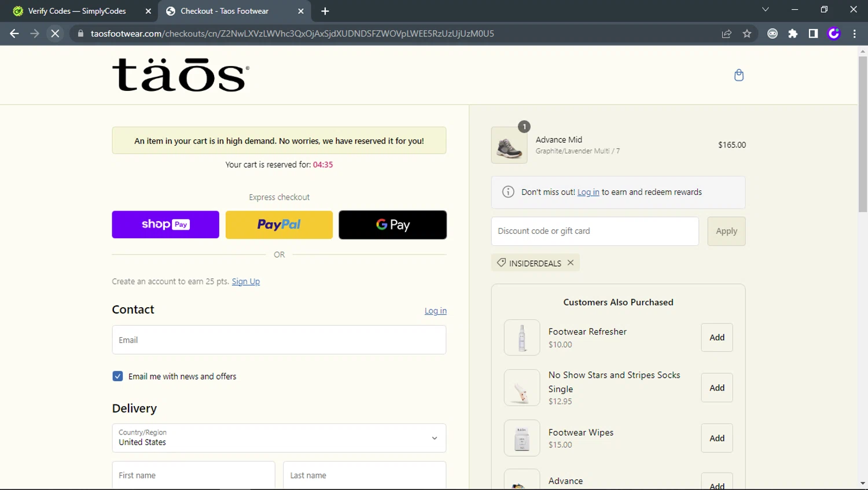Click the Taos logo
This screenshot has height=490, width=868.
coord(181,75)
